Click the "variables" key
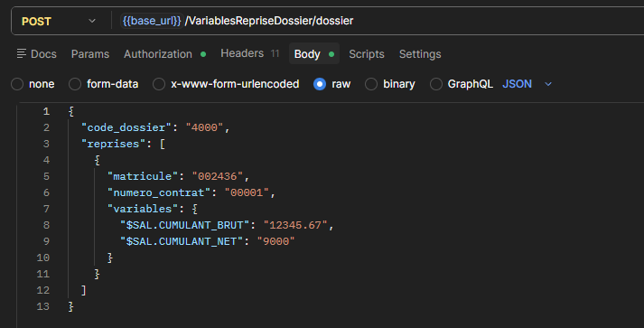 tap(144, 209)
